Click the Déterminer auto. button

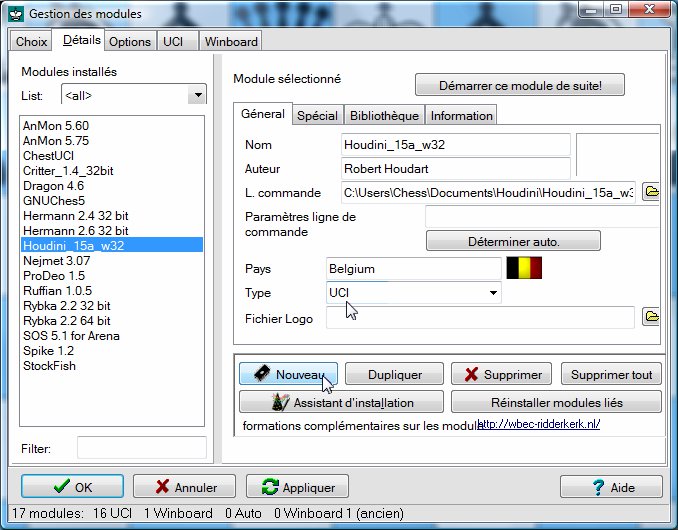click(513, 241)
